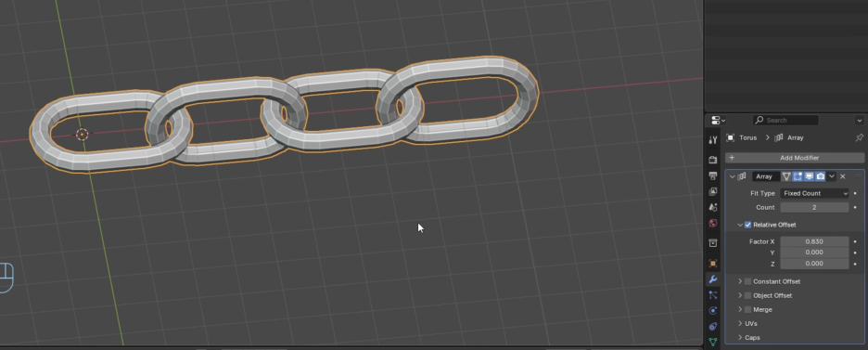Open the World properties tab
The image size is (868, 350).
click(x=713, y=223)
